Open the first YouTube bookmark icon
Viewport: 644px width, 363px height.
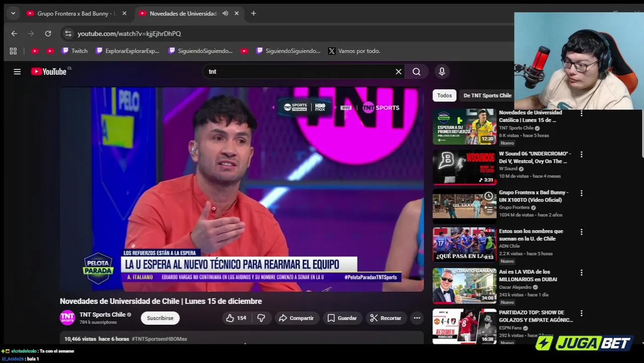tap(35, 51)
